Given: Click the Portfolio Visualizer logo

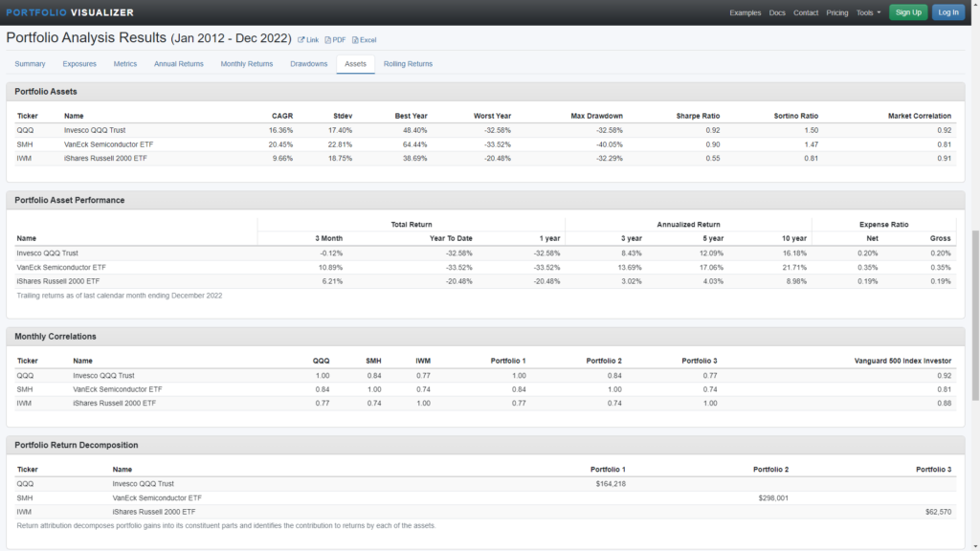Looking at the screenshot, I should pos(71,12).
